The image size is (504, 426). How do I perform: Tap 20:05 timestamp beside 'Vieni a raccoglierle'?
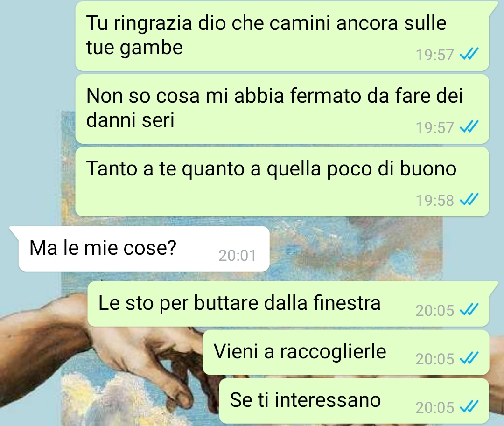pyautogui.click(x=434, y=359)
